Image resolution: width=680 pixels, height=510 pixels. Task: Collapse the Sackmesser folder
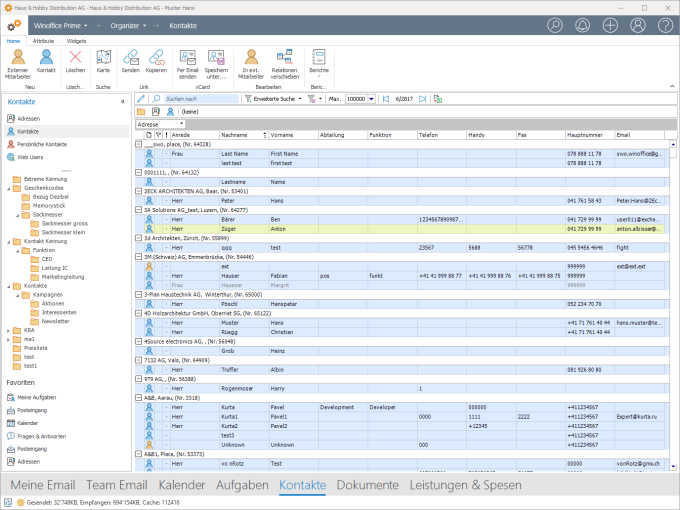18,215
